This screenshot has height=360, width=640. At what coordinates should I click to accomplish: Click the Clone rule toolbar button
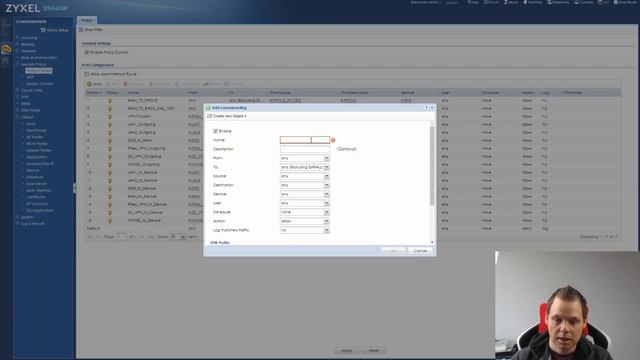point(233,84)
